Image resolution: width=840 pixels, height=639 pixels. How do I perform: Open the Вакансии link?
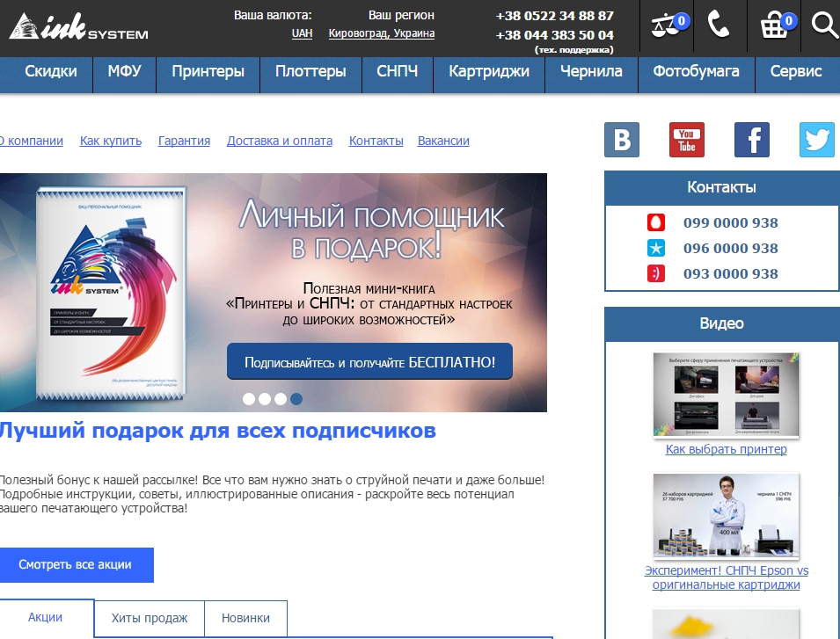(443, 141)
